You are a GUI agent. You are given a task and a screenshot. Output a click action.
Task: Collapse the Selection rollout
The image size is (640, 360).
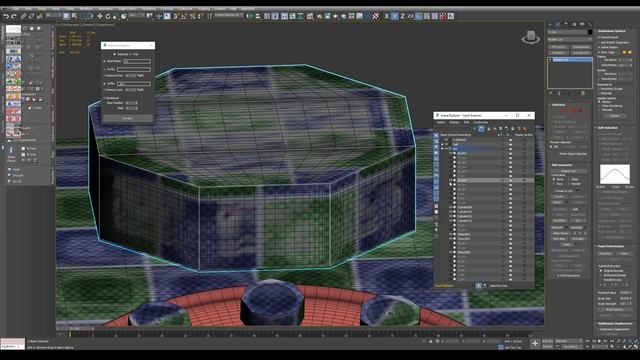[558, 105]
